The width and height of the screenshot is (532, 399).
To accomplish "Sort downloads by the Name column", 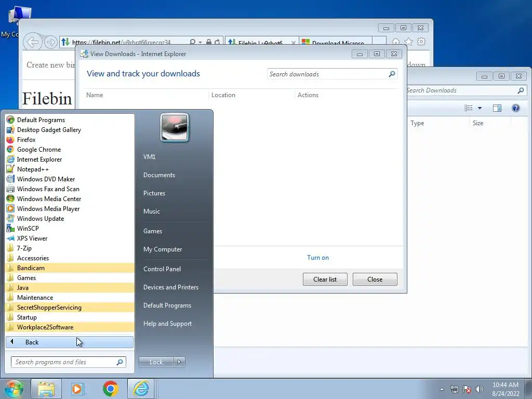I will click(x=95, y=95).
